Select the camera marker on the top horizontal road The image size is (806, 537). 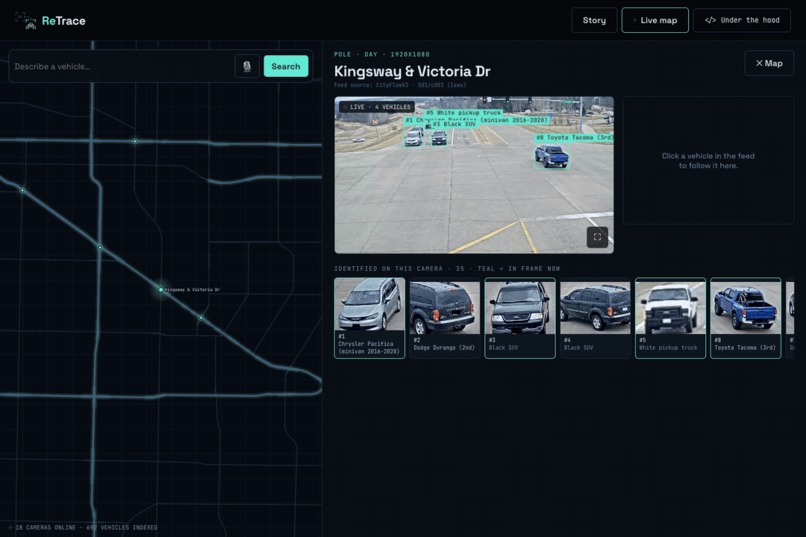point(135,141)
